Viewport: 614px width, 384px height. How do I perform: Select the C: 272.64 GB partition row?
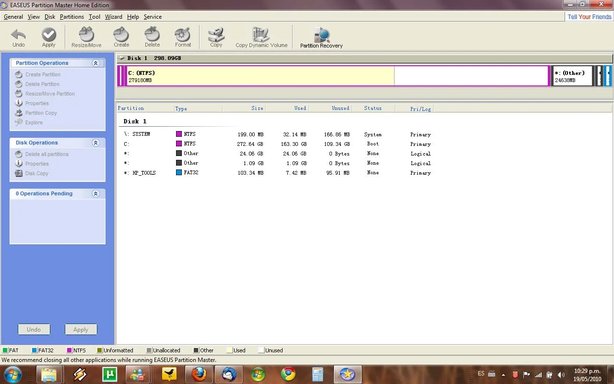(x=277, y=144)
